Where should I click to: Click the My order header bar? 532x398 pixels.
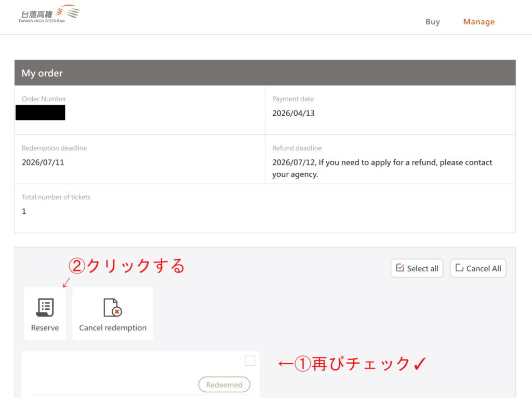pyautogui.click(x=265, y=73)
